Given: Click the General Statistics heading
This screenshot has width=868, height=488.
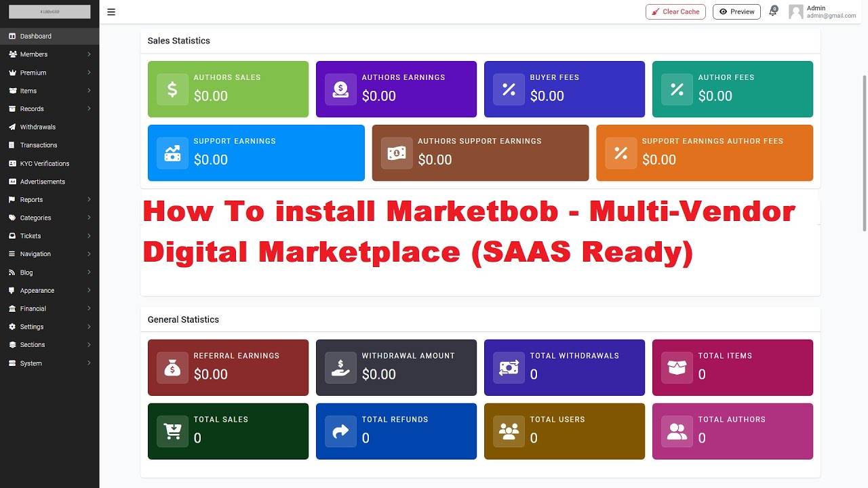Looking at the screenshot, I should point(183,319).
